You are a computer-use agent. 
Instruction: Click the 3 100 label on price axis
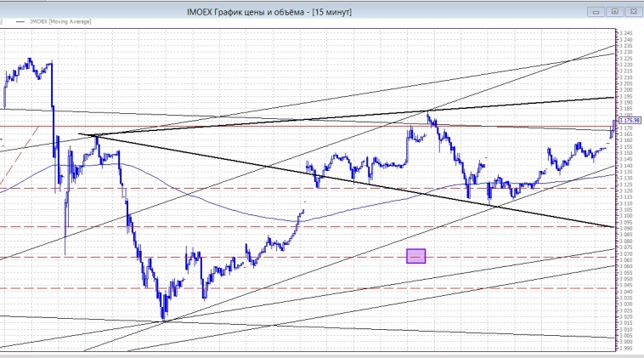tap(628, 215)
